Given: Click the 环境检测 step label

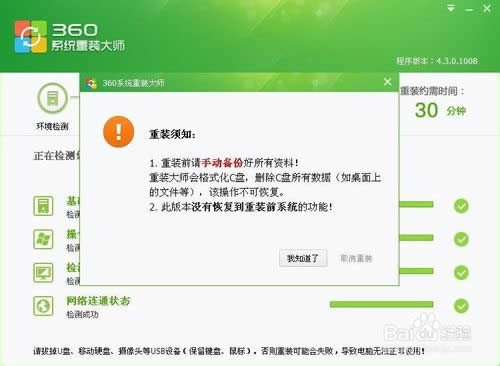Looking at the screenshot, I should 52,126.
